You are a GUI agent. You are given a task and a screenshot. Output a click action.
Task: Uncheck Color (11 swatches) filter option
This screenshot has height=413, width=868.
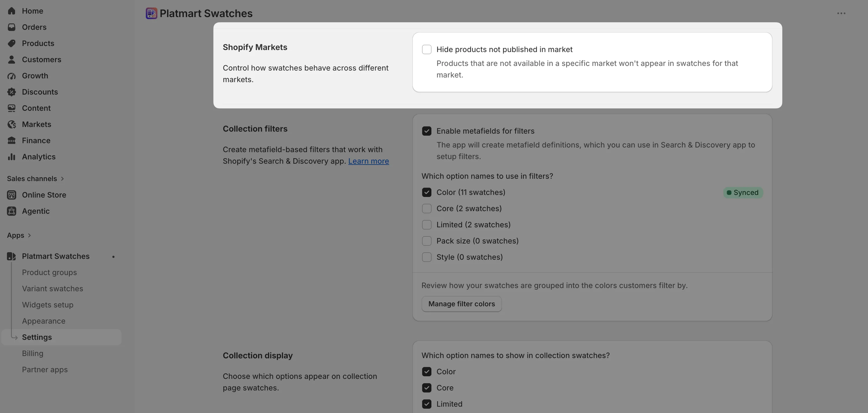[426, 192]
